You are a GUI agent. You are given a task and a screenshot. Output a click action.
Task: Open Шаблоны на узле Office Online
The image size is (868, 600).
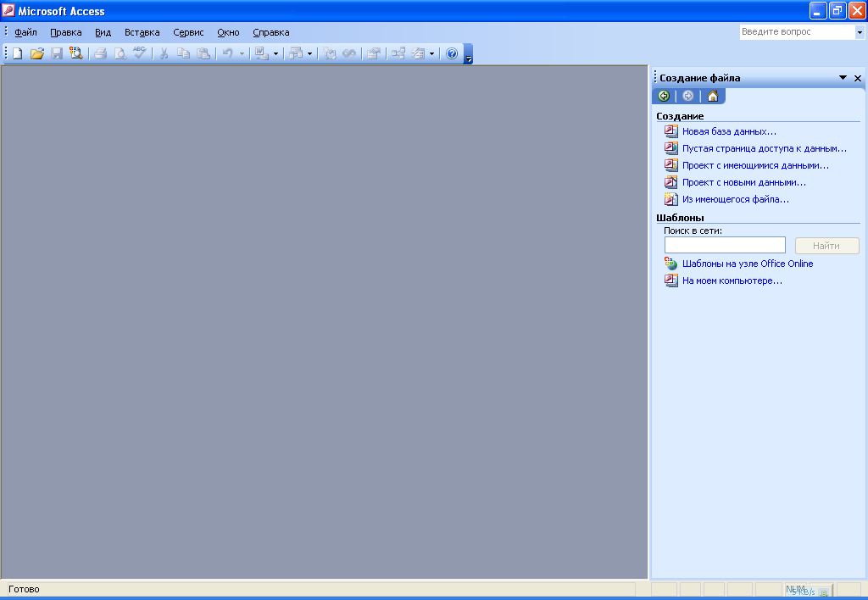[748, 264]
